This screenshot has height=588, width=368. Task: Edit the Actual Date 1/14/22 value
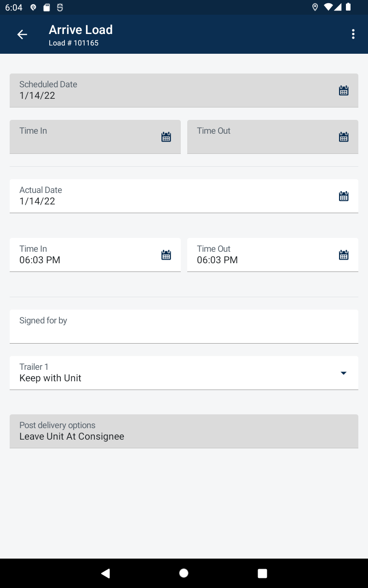tap(37, 201)
